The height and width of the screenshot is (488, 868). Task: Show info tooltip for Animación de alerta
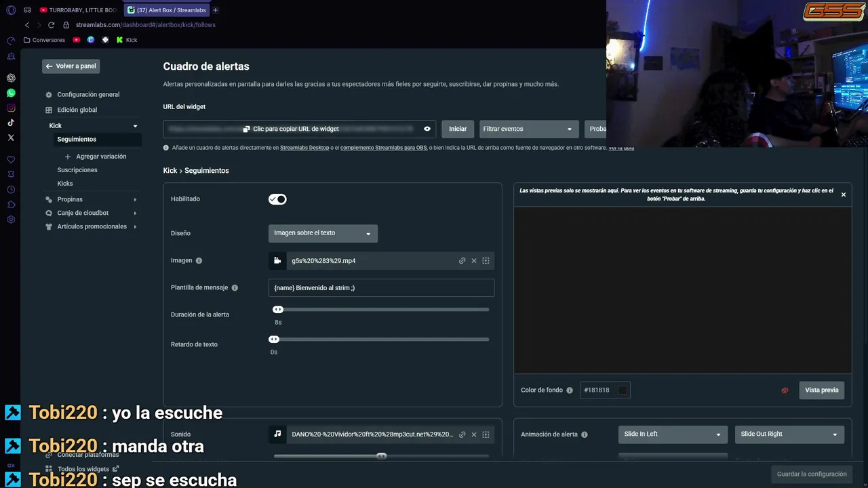click(585, 434)
